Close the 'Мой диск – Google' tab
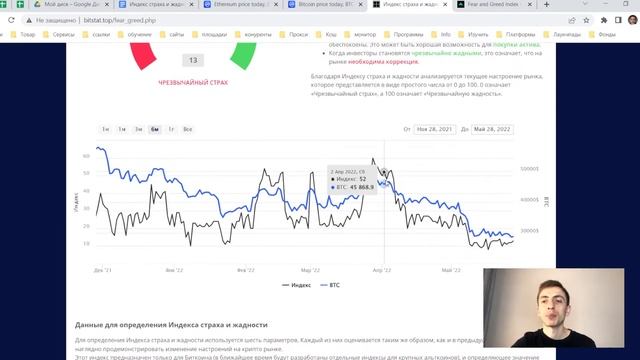 [107, 4]
